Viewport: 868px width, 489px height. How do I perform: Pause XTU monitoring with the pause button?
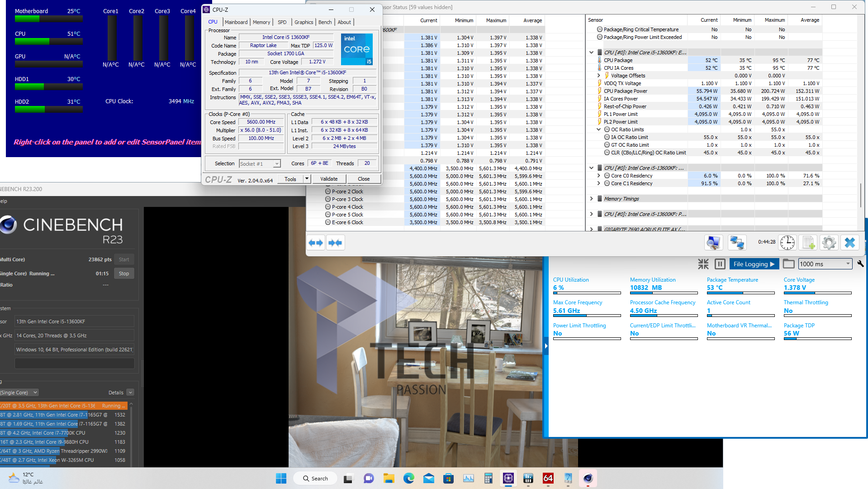[x=720, y=264]
